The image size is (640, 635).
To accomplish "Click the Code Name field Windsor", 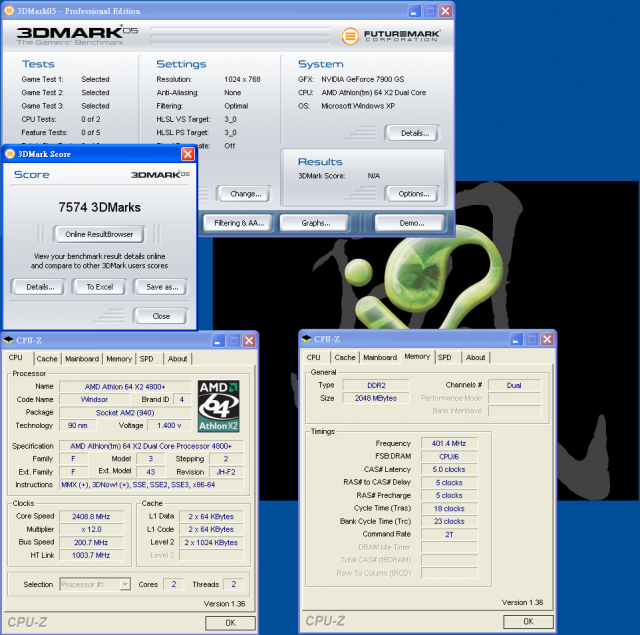I will (x=94, y=399).
